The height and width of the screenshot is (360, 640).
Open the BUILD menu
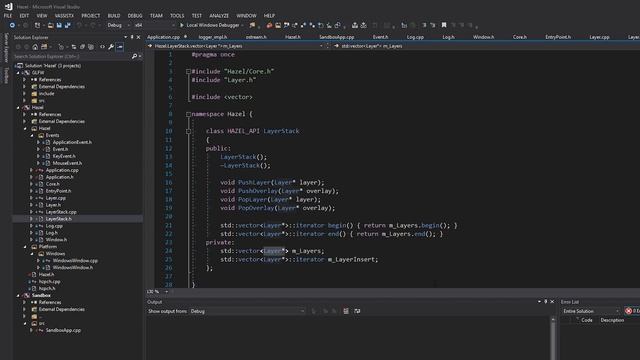[x=114, y=16]
